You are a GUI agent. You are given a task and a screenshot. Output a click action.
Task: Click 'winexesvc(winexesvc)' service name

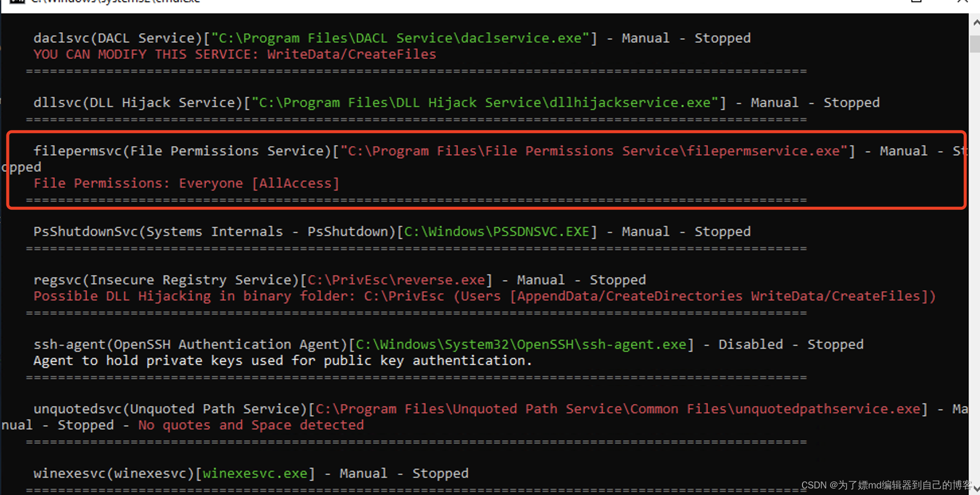tap(113, 474)
